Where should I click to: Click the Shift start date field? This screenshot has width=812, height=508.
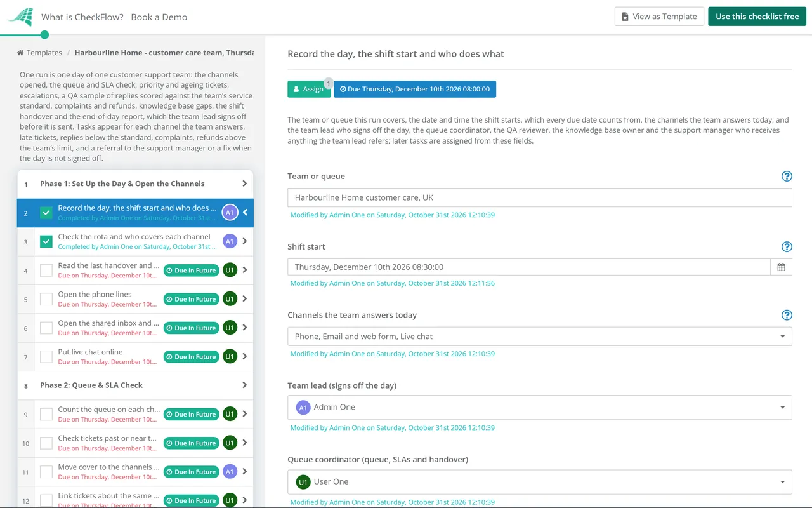click(528, 267)
